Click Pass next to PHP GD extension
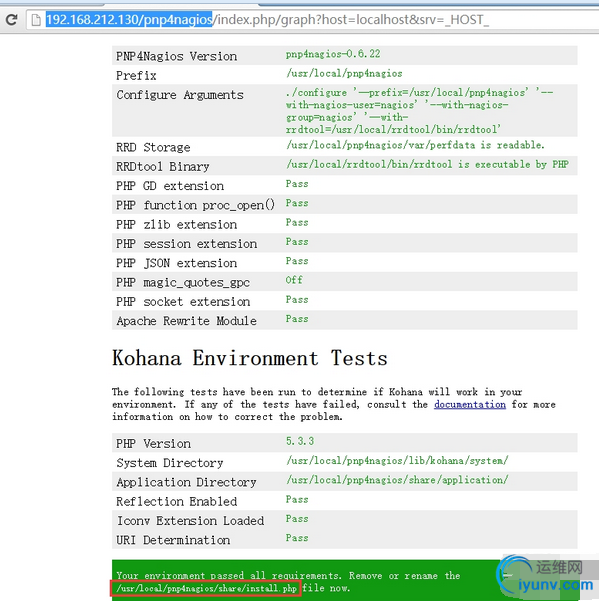The height and width of the screenshot is (601, 599). (297, 184)
